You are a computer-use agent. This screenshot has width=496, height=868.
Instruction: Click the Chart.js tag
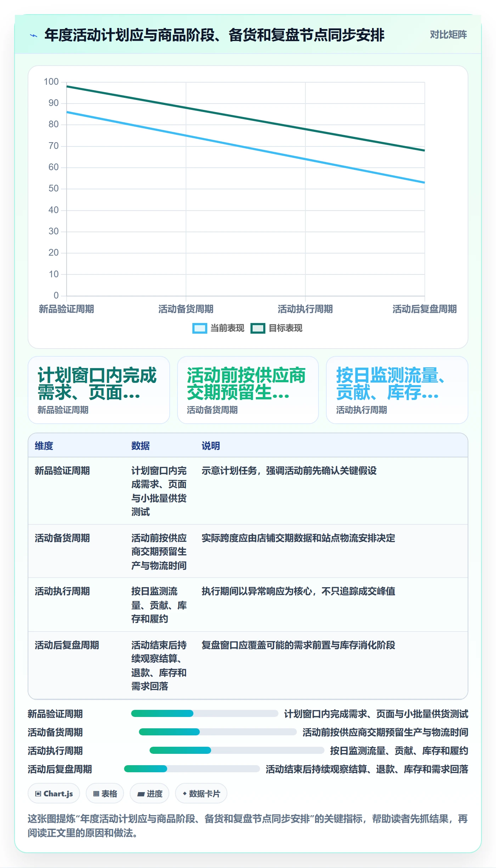[54, 794]
